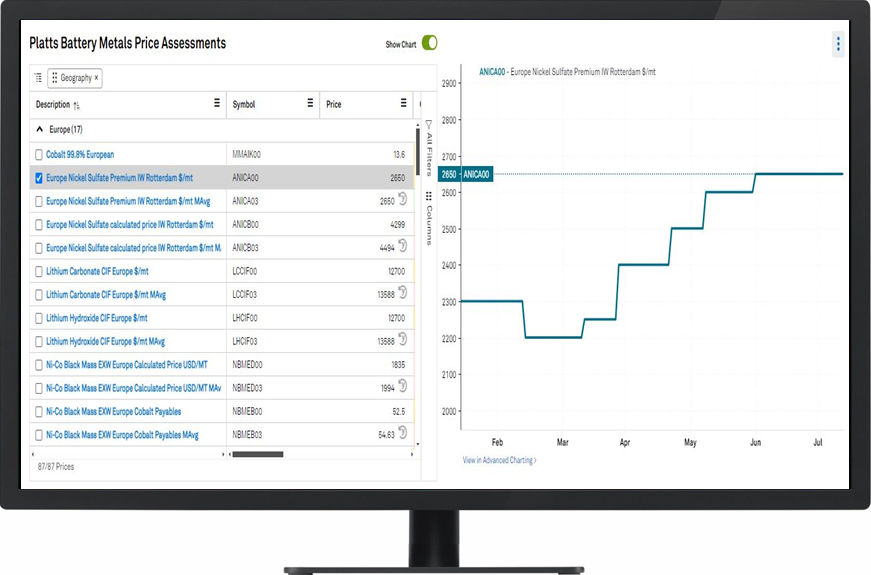
Task: Click the ANICA00 chart legend title
Action: pyautogui.click(x=567, y=72)
